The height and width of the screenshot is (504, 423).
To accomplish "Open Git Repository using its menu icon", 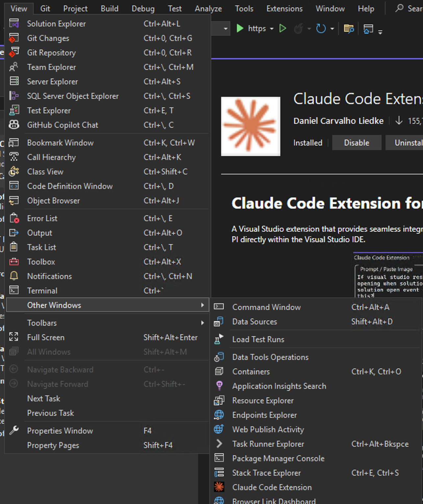I will click(14, 53).
